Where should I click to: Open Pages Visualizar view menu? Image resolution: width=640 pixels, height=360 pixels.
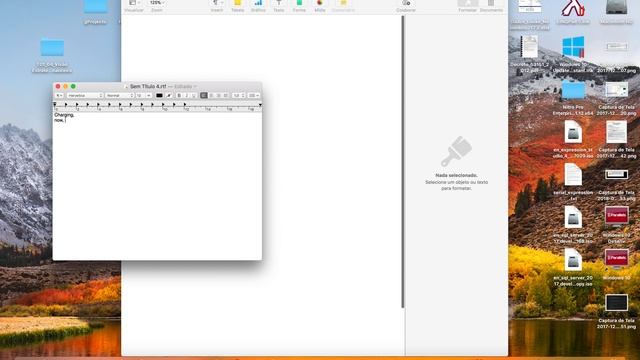[x=134, y=3]
